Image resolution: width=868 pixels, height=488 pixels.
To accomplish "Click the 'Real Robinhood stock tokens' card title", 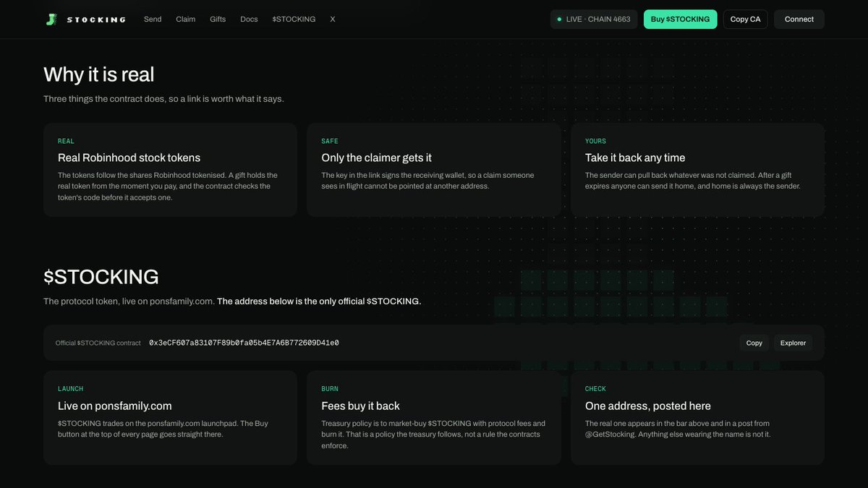I will tap(129, 158).
